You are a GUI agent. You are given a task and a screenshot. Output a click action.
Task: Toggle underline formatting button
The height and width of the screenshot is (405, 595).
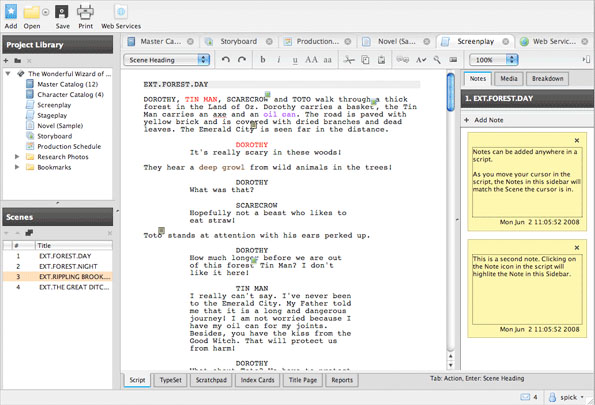tap(295, 60)
